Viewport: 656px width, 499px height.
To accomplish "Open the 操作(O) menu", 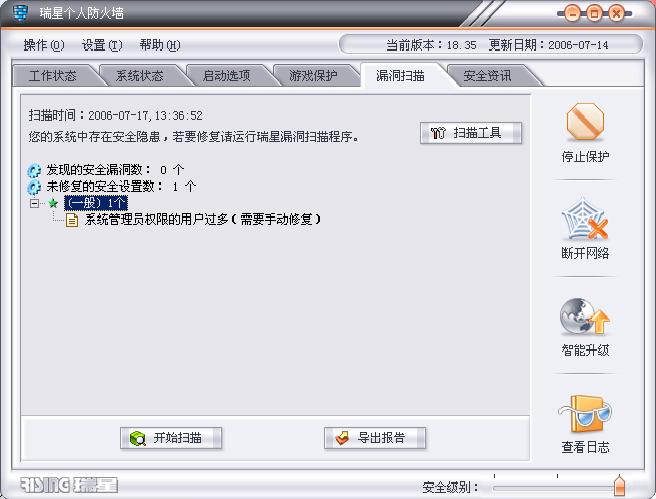I will click(44, 45).
